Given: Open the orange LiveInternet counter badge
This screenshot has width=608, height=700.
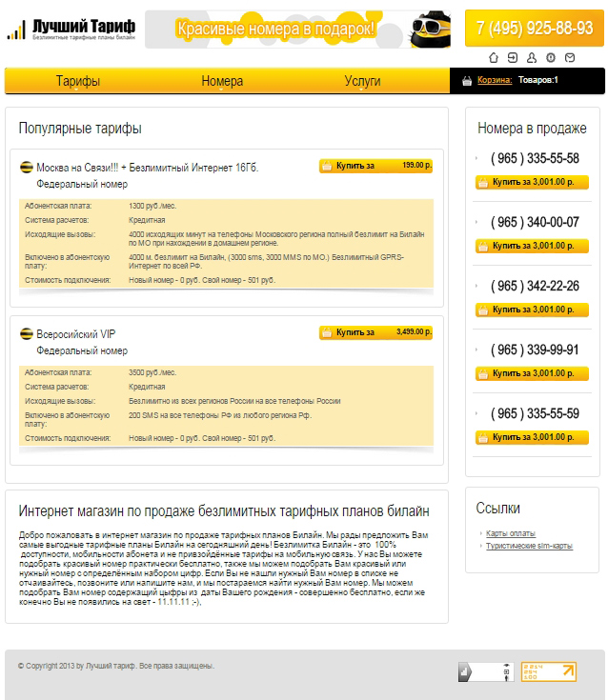Looking at the screenshot, I should [549, 671].
